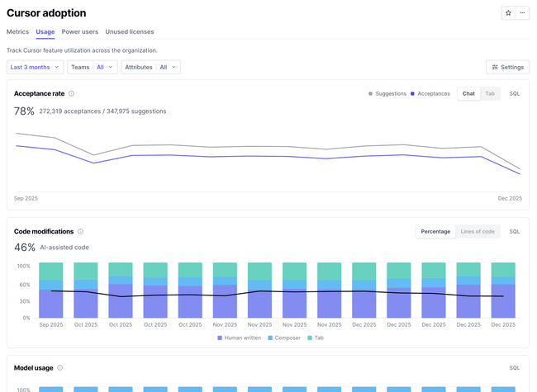Screen dimensions: 537x392
Task: Click the Dec 2025 label on Acceptance rate axis
Action: 510,198
